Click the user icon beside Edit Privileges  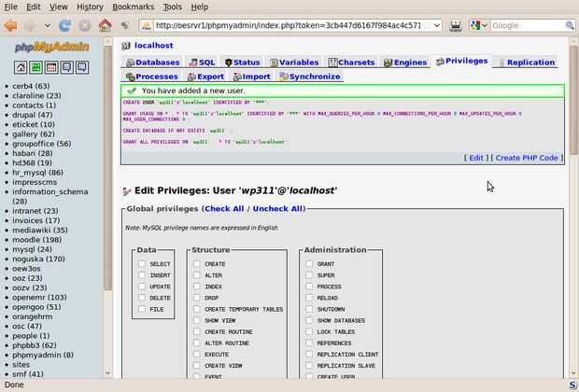127,190
